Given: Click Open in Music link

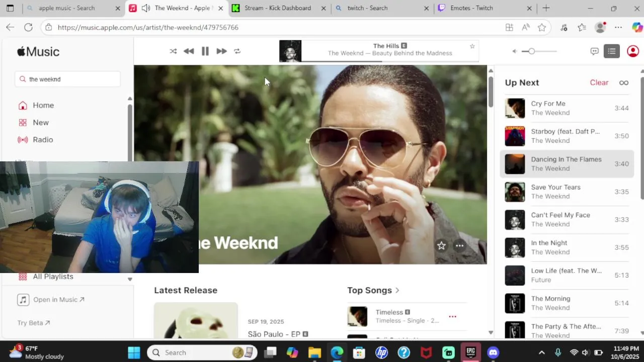Looking at the screenshot, I should tap(51, 300).
